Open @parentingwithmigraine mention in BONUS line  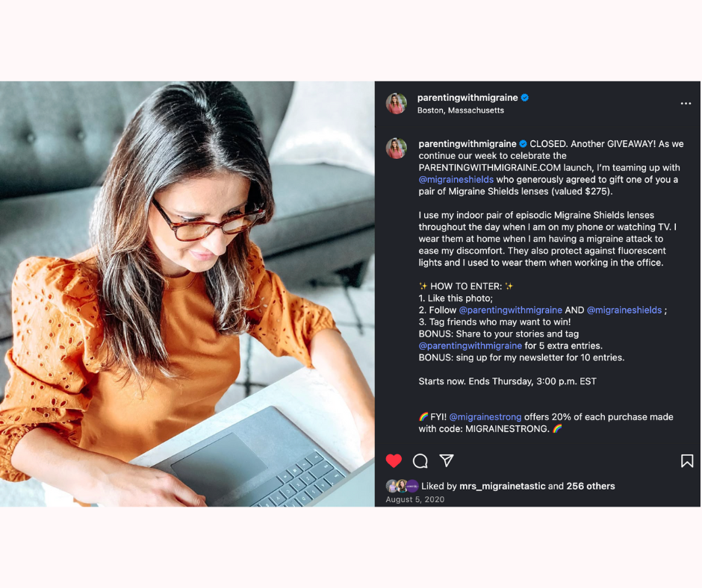(x=470, y=345)
